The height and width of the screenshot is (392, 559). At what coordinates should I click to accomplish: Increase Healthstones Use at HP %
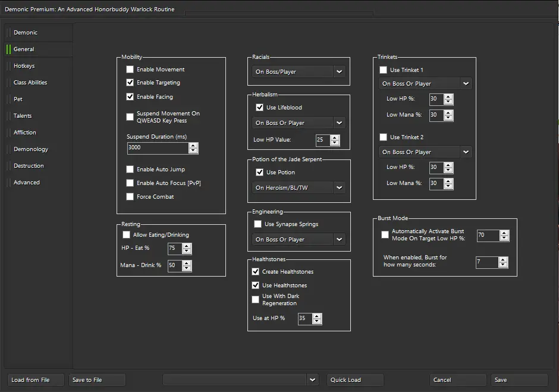pos(316,316)
